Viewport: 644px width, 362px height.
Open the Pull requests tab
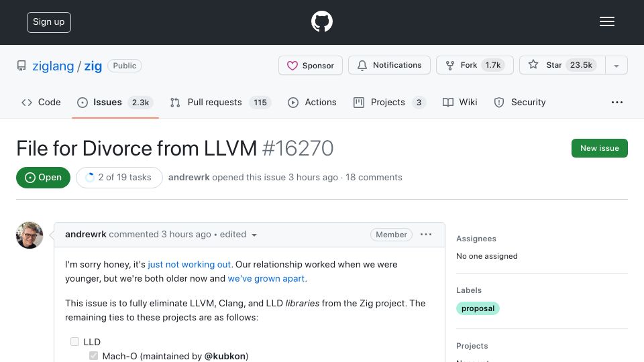tap(221, 102)
